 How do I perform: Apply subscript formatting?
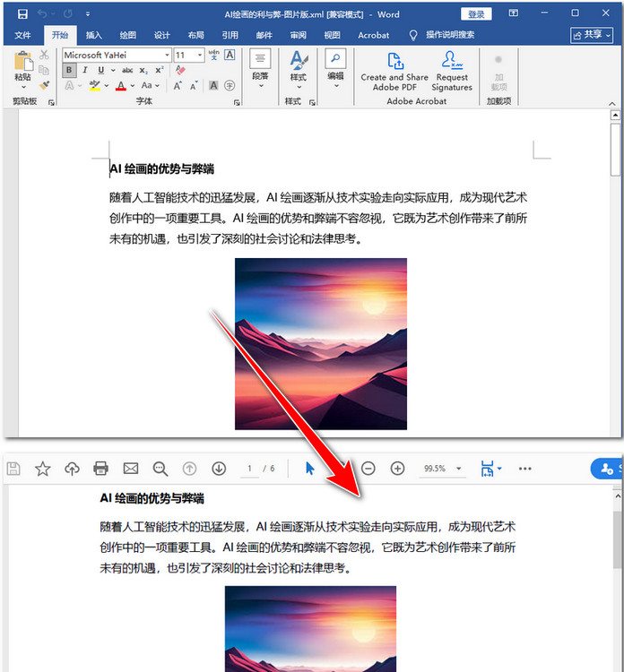143,70
